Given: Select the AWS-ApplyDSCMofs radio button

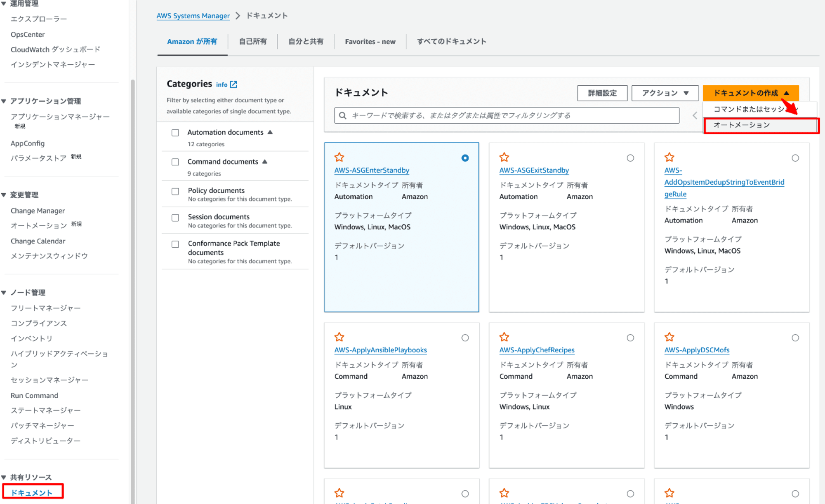Looking at the screenshot, I should point(795,338).
